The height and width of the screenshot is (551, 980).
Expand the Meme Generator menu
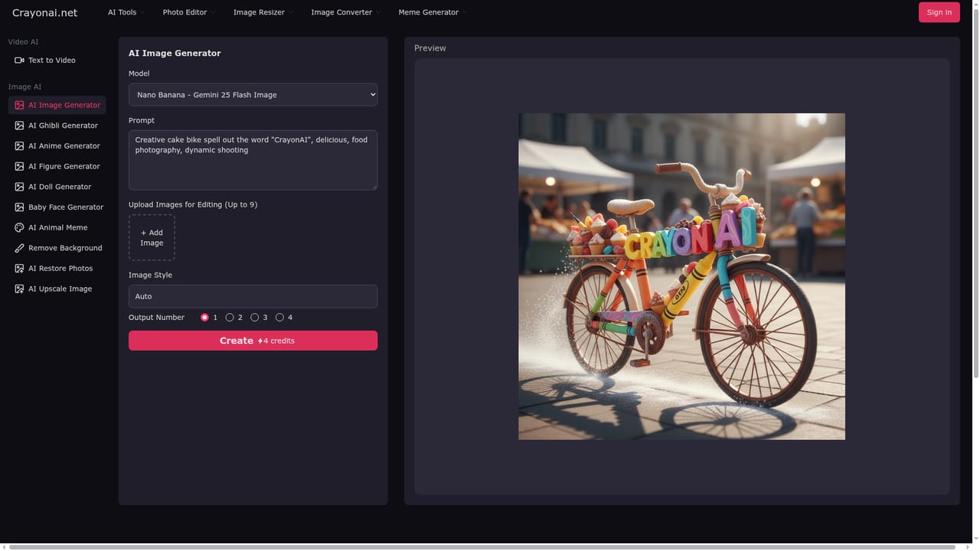tap(433, 12)
